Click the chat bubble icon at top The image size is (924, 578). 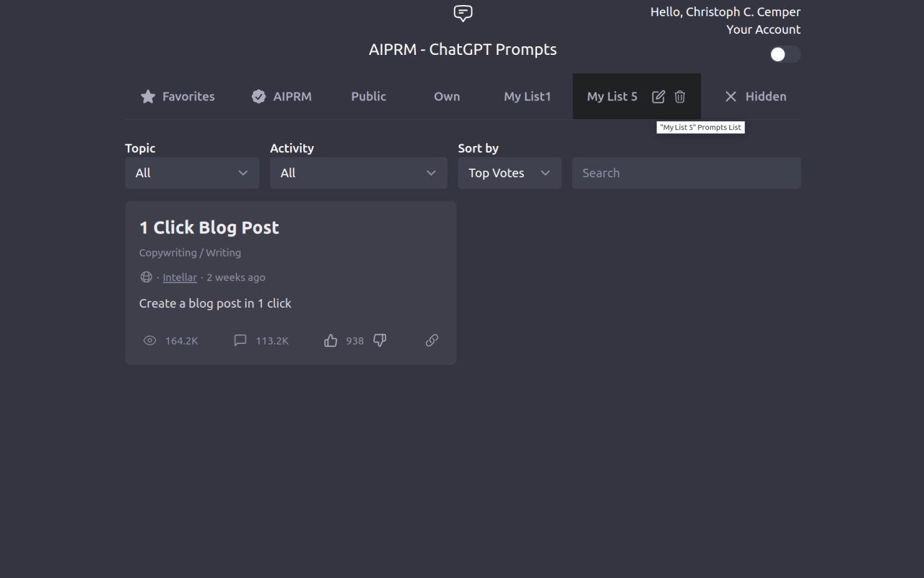[x=463, y=13]
